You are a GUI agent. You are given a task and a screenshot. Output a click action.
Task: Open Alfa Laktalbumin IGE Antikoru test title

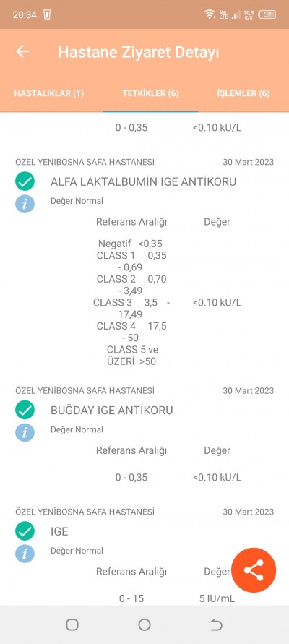143,181
